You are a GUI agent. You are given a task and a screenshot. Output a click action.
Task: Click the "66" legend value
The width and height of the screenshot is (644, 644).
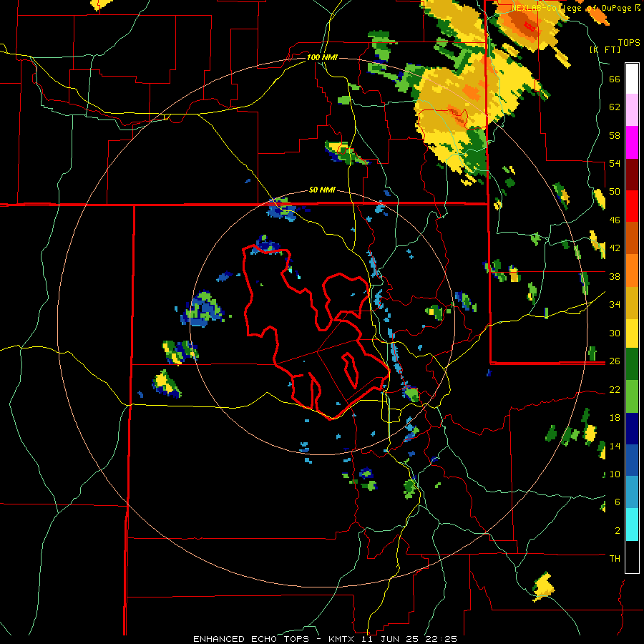pos(615,79)
